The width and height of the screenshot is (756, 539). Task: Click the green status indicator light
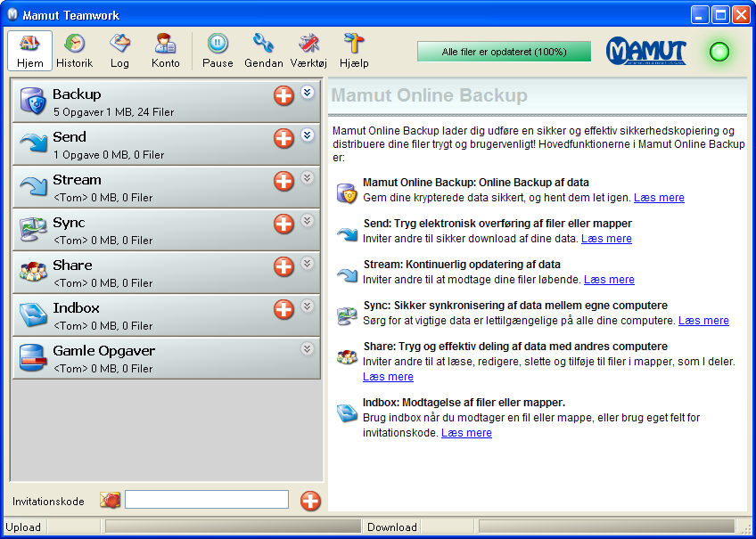(719, 52)
